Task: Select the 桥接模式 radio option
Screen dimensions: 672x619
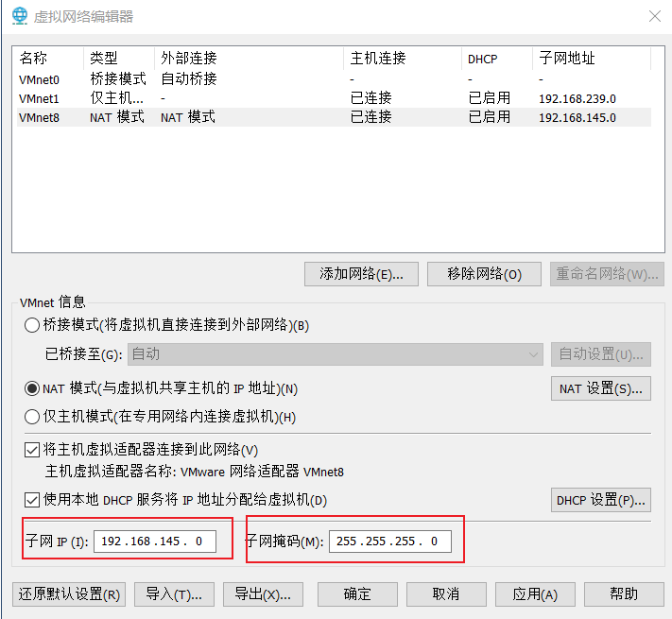Action: coord(32,325)
